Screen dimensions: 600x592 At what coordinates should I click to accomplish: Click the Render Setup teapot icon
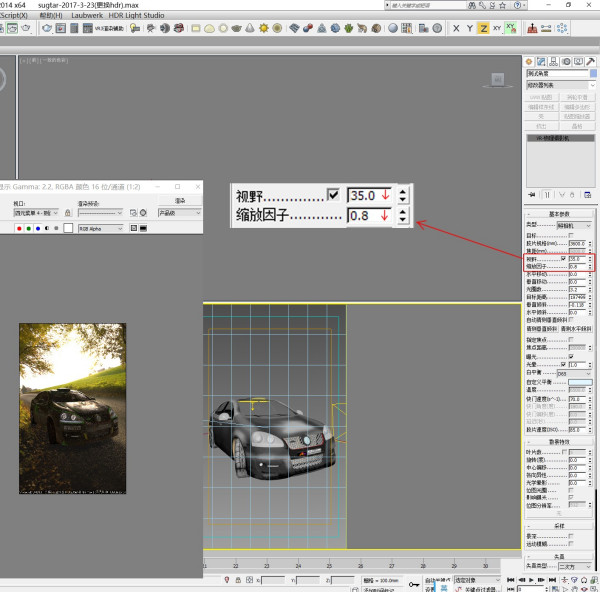coord(47,28)
